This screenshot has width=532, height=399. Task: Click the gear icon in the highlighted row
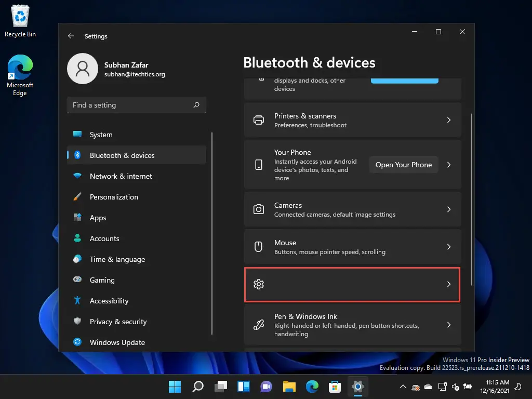pos(259,284)
